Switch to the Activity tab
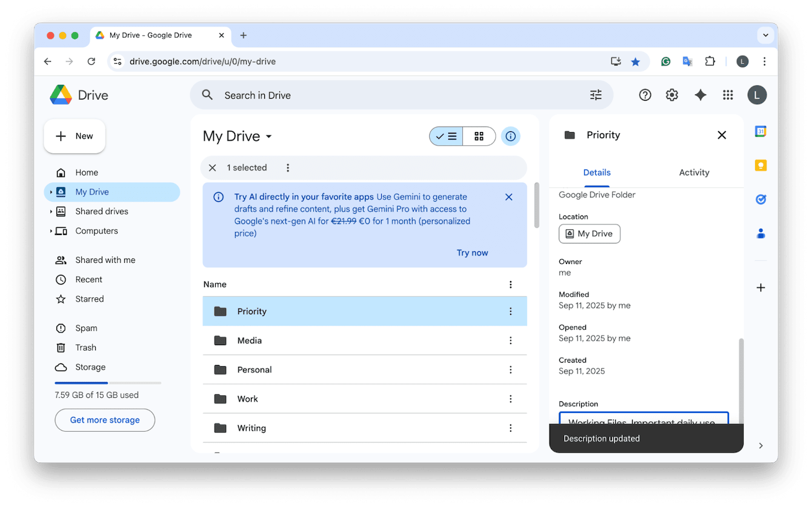Image resolution: width=812 pixels, height=508 pixels. 694,172
